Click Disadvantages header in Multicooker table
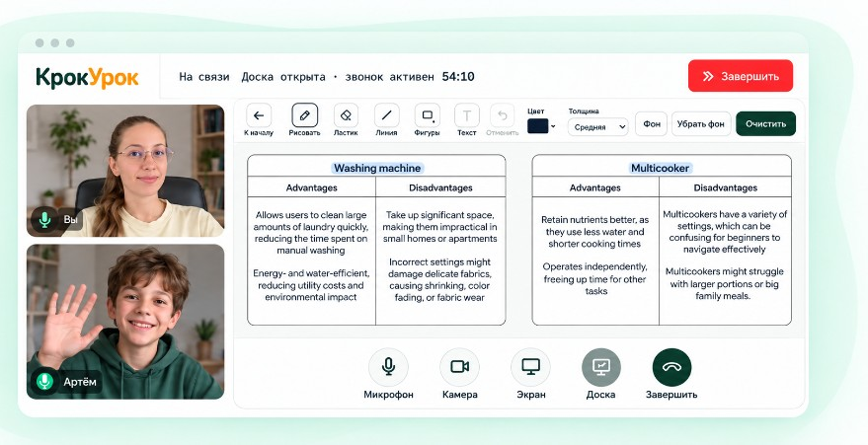The image size is (868, 445). (x=725, y=187)
